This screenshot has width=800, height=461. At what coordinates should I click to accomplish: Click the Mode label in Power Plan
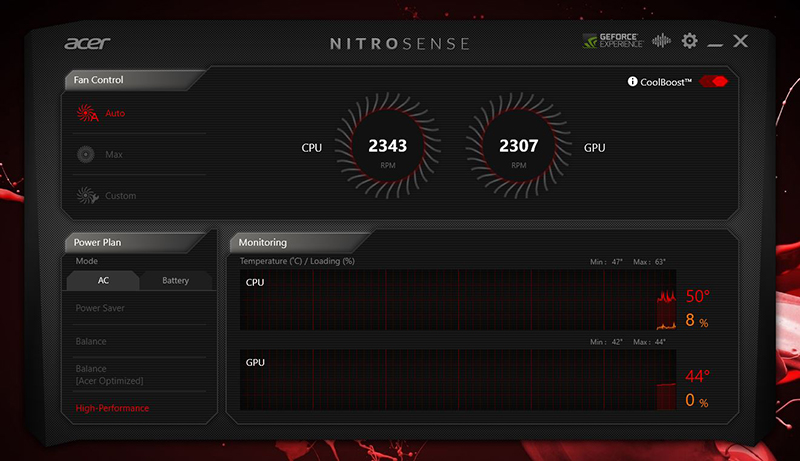coord(87,261)
